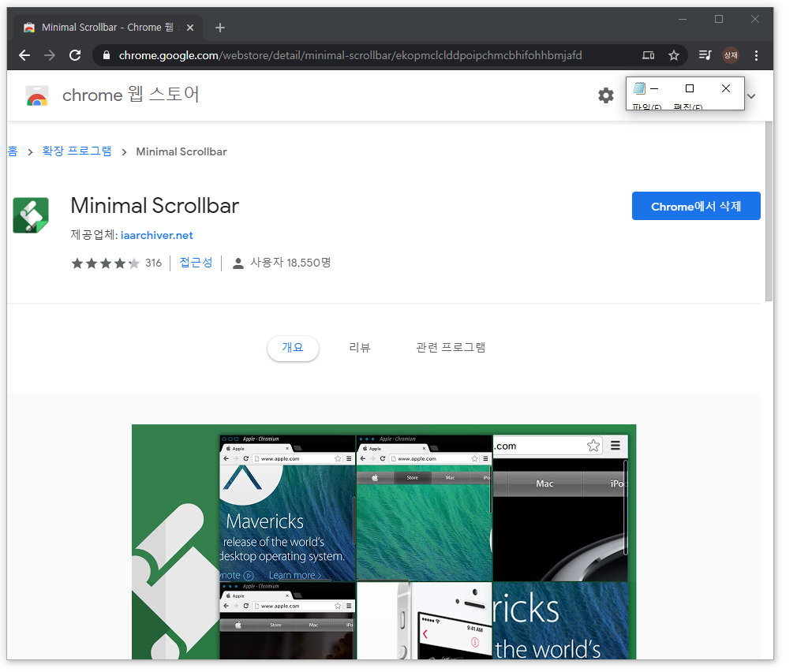The height and width of the screenshot is (672, 797).
Task: Open the media control playlist icon
Action: pos(705,55)
